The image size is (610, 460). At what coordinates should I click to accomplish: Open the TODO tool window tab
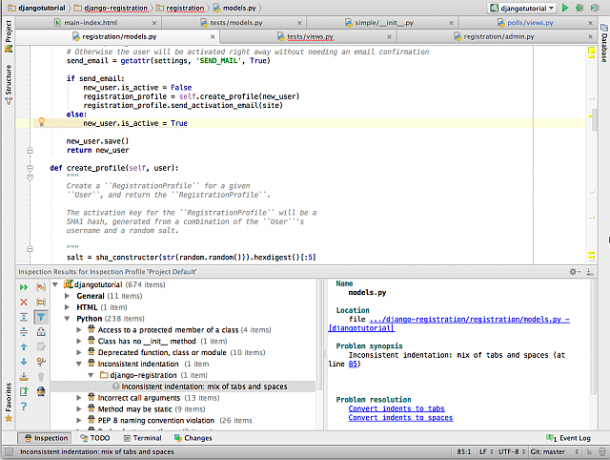point(95,438)
